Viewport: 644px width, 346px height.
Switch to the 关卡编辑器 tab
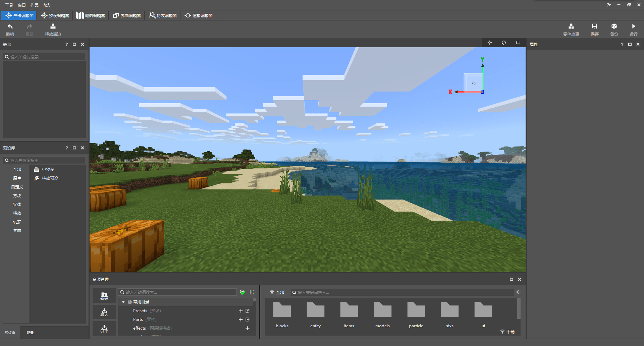point(19,15)
